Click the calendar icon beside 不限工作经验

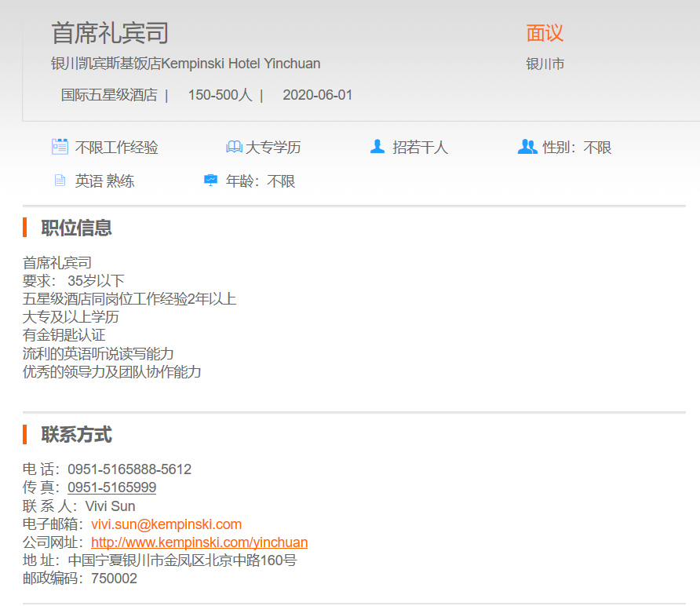tap(60, 147)
